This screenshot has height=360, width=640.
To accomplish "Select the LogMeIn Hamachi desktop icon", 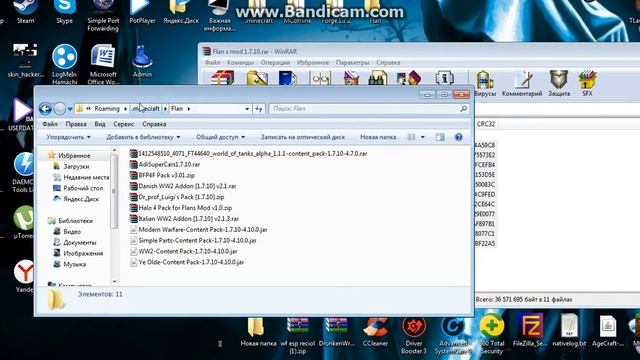I will [64, 63].
